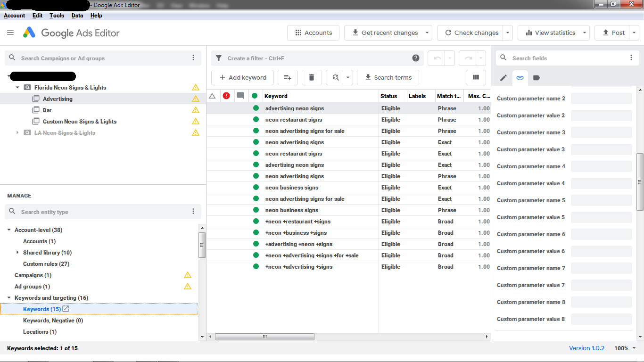The image size is (644, 362).
Task: Click the add multiple keywords icon
Action: click(288, 77)
